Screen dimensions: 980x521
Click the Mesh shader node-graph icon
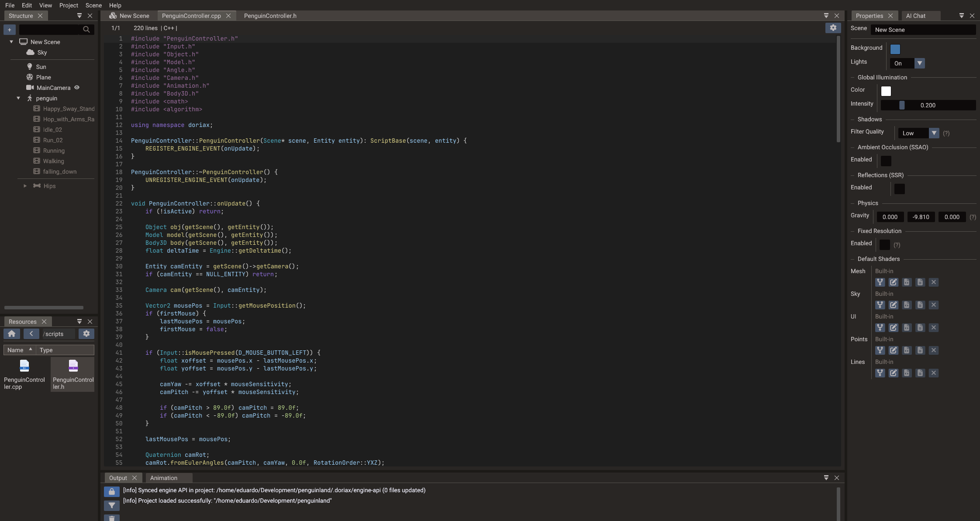pos(880,282)
